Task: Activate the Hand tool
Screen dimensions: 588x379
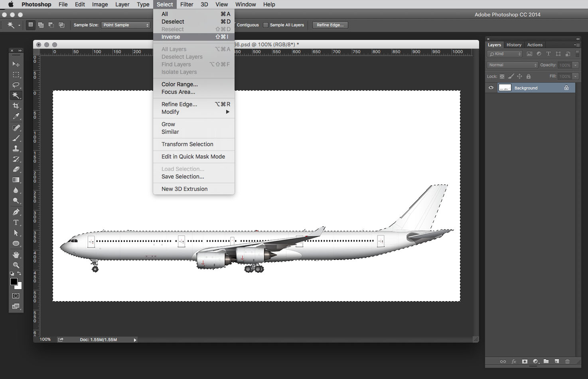Action: [16, 254]
